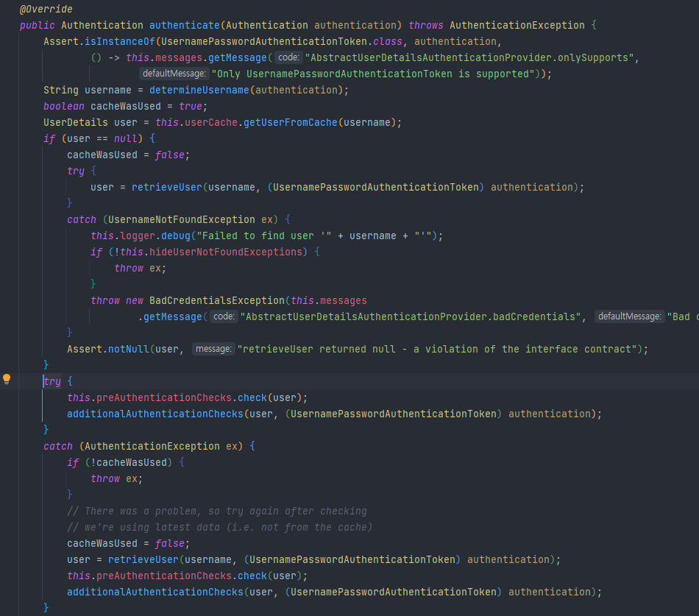Click the 'AbstractUserDetailsAuthenticationProvider.onlySupports' string
This screenshot has width=699, height=616.
(469, 57)
